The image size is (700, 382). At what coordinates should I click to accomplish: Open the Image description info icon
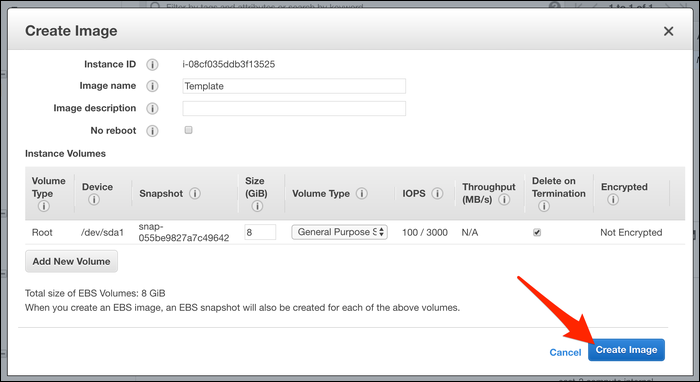152,108
